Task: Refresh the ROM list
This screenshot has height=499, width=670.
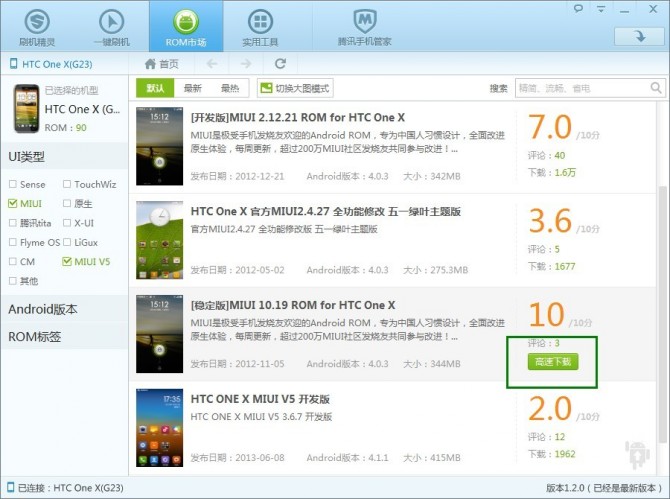Action: (280, 64)
